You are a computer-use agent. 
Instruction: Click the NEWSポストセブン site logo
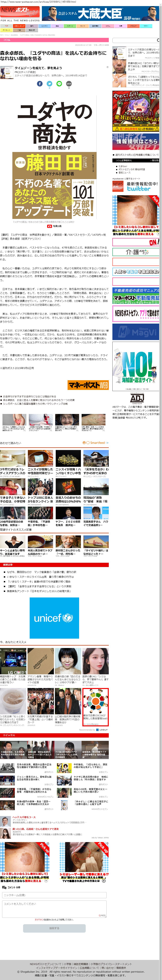point(20,12)
